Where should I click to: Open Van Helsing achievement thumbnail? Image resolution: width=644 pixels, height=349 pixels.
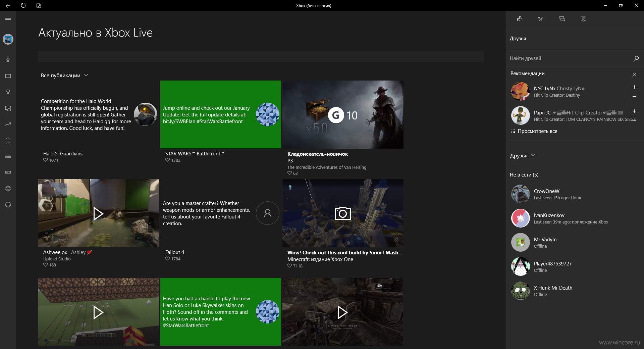pos(343,114)
